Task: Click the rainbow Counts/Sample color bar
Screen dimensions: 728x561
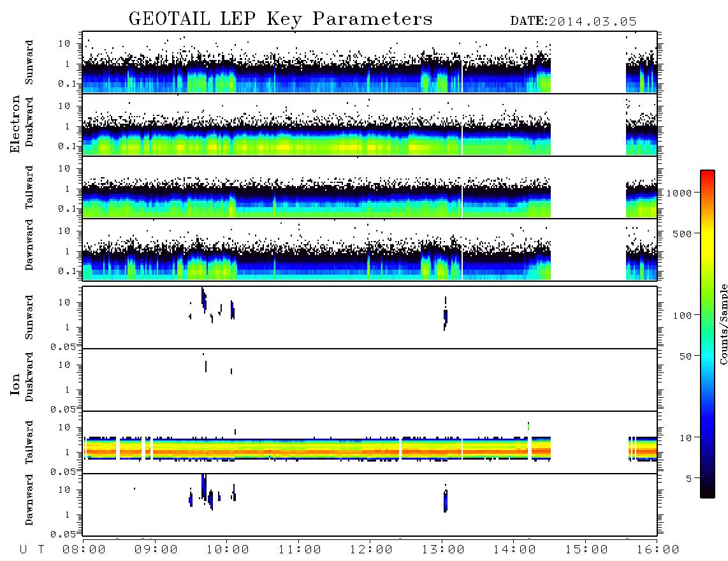Action: click(708, 334)
